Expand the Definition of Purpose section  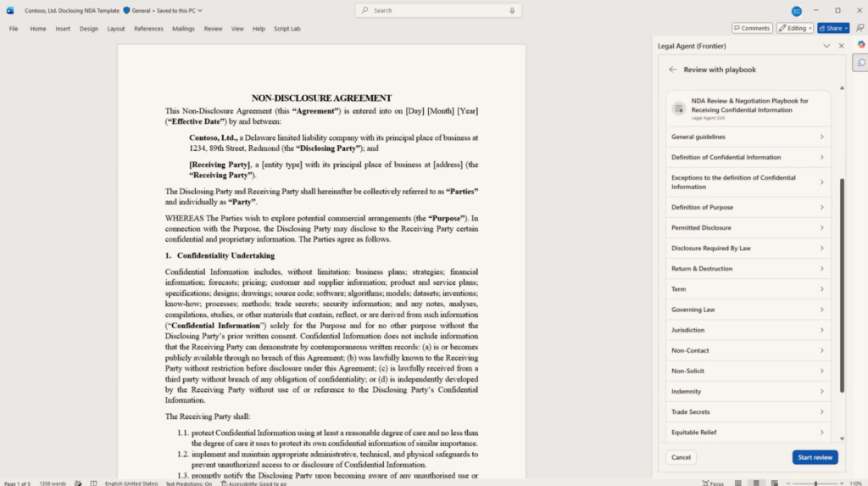(748, 207)
